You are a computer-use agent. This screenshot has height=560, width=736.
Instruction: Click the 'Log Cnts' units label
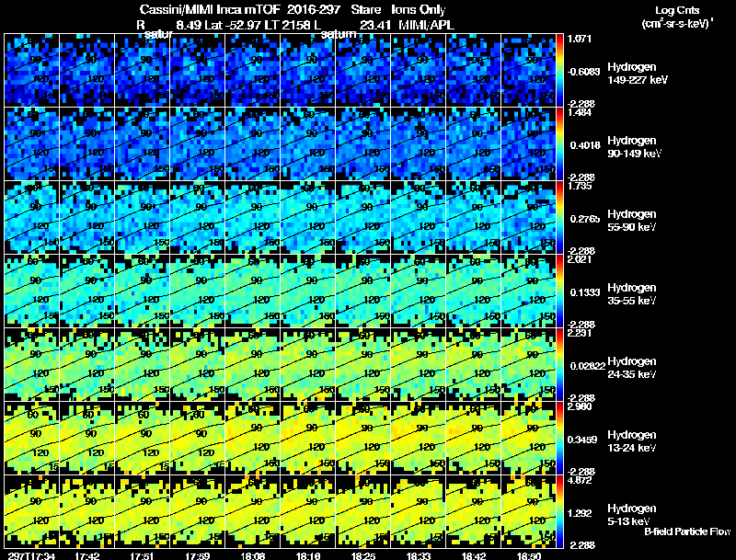click(x=676, y=10)
